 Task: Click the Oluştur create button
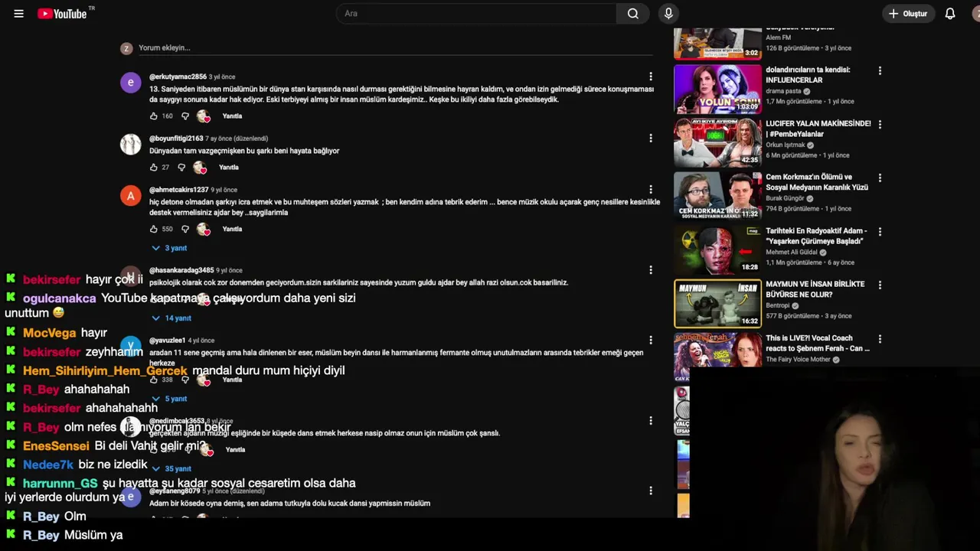coord(908,14)
